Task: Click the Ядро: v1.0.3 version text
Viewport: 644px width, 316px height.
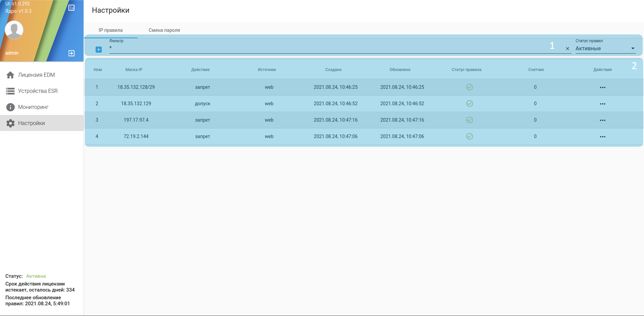Action: (18, 11)
